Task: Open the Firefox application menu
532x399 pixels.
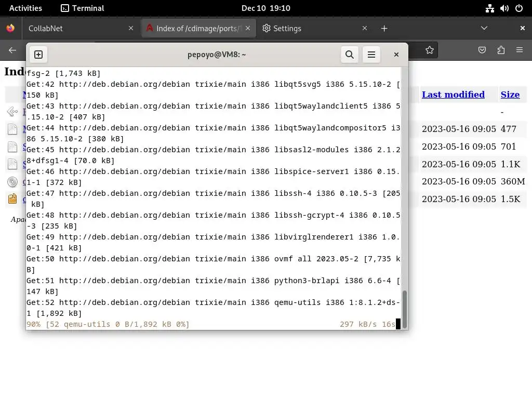Action: (520, 50)
